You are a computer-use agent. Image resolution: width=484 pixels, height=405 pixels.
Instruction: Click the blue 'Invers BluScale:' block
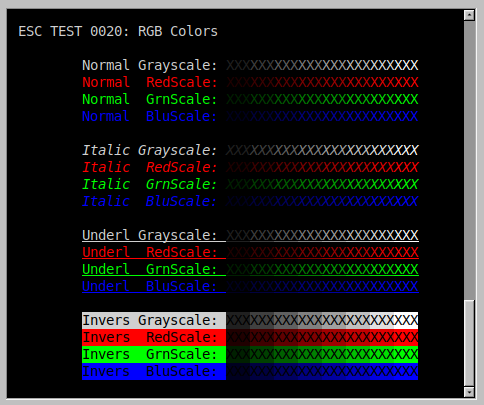click(154, 371)
